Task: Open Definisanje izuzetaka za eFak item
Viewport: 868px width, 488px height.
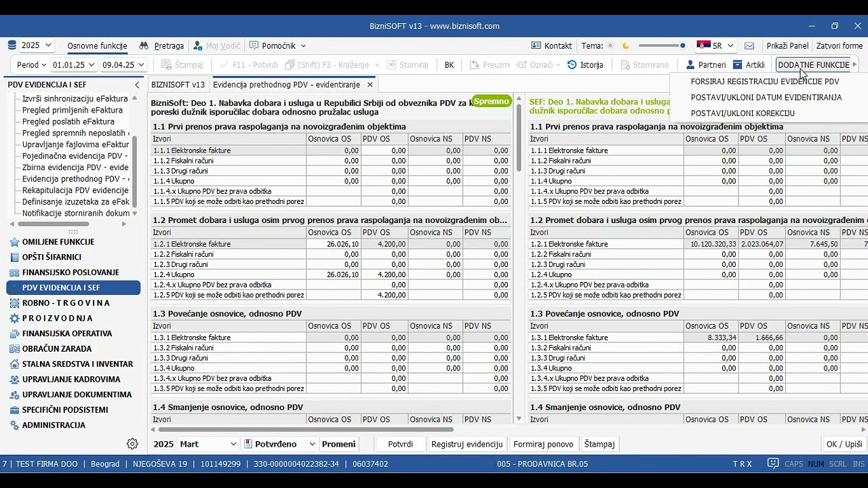Action: (75, 202)
